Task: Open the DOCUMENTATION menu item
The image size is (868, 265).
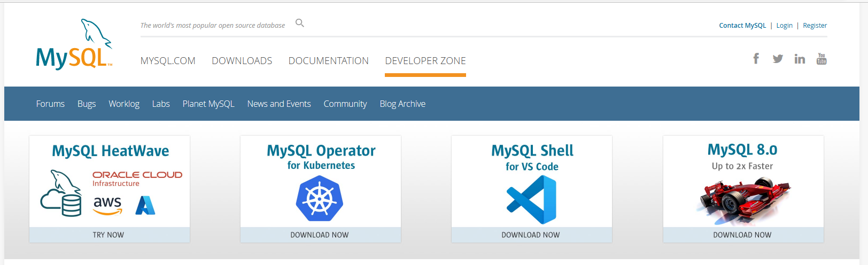Action: [x=329, y=61]
